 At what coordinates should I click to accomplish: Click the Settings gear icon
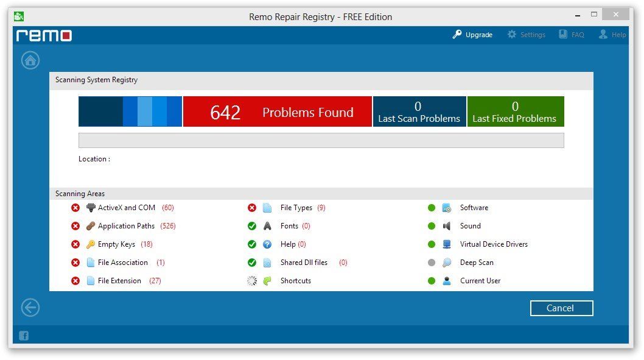click(x=512, y=35)
